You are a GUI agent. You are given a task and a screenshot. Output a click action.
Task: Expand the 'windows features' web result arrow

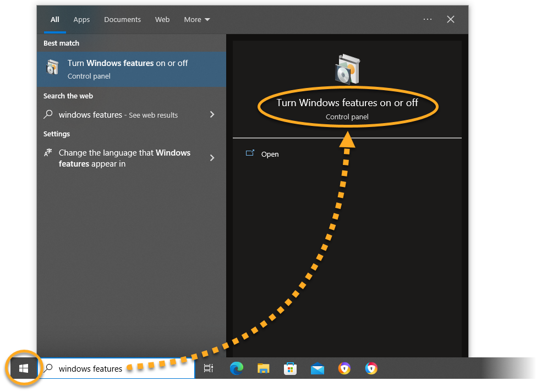point(212,114)
